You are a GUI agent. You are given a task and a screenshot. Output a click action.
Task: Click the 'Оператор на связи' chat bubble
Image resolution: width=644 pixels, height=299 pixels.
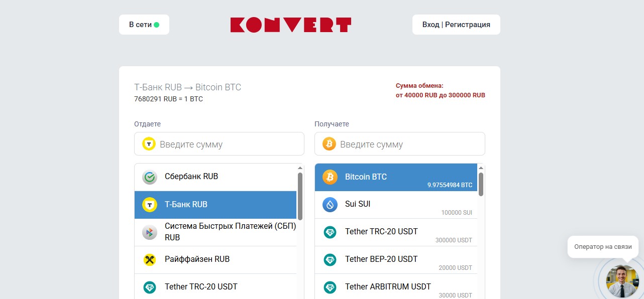pyautogui.click(x=603, y=247)
